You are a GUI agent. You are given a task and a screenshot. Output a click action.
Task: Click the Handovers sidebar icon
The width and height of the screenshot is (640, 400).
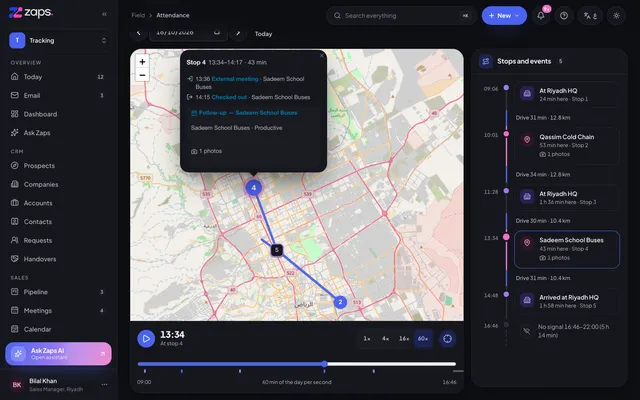[x=15, y=259]
